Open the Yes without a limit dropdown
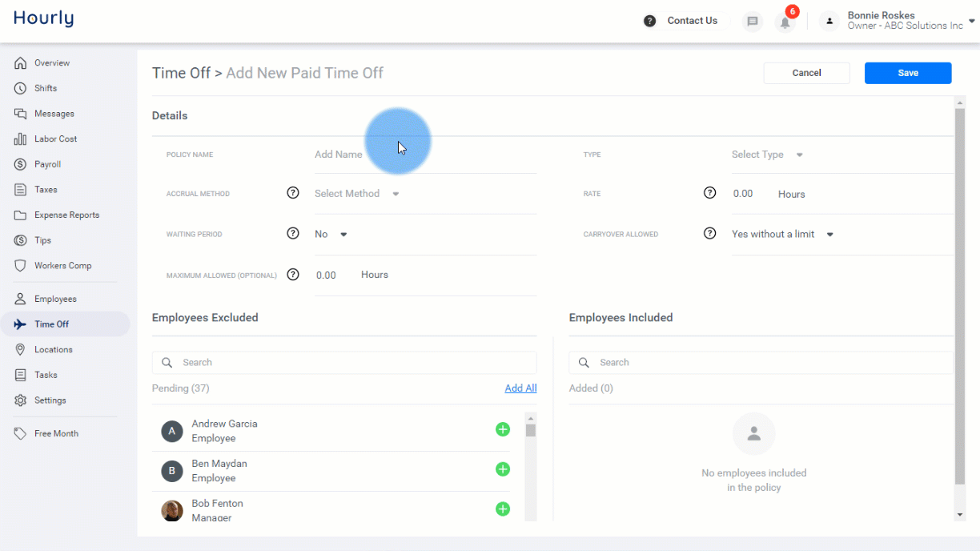The image size is (980, 551). 782,235
